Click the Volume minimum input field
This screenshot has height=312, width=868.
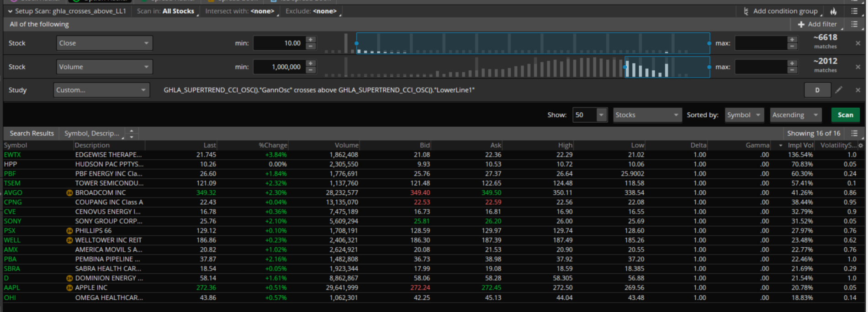[279, 67]
